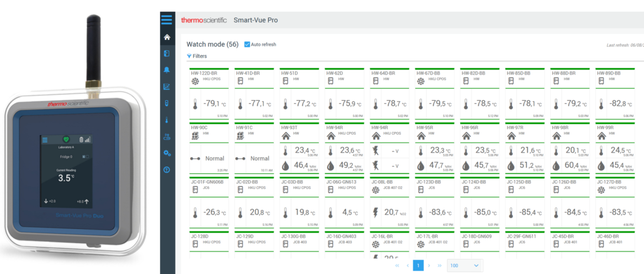Open the alarms bell sidebar icon

click(x=167, y=70)
